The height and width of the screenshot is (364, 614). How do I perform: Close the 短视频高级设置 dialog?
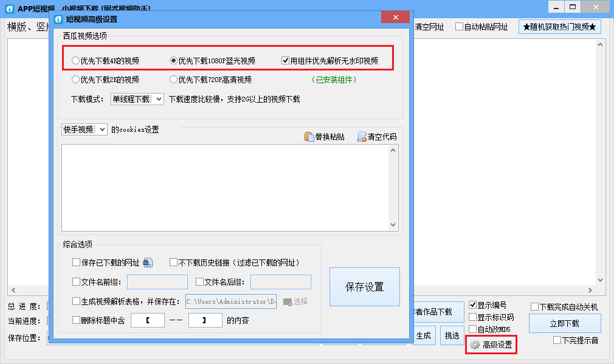tap(396, 17)
